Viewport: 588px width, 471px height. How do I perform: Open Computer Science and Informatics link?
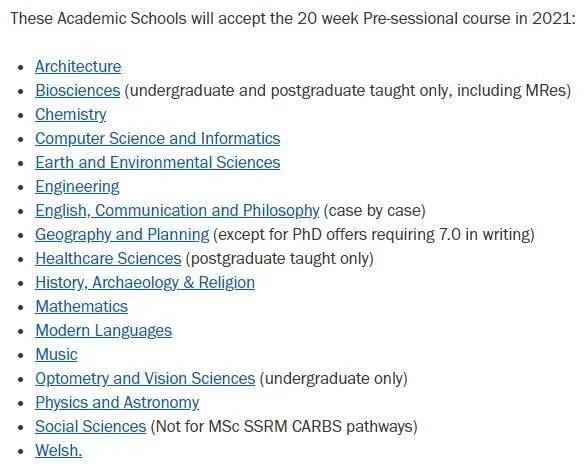tap(158, 139)
